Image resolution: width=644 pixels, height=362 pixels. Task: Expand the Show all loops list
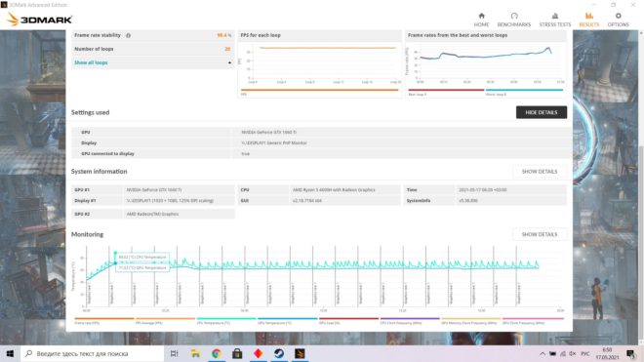coord(91,62)
